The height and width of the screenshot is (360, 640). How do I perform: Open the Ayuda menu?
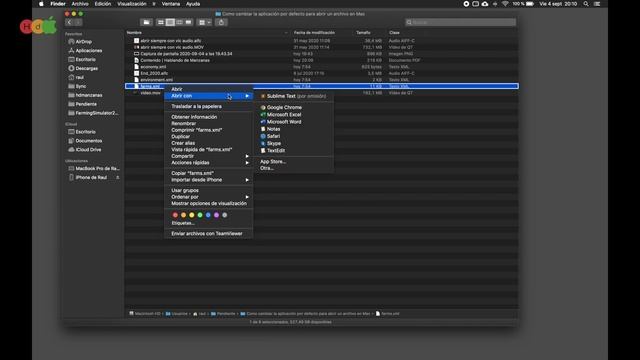click(x=193, y=4)
